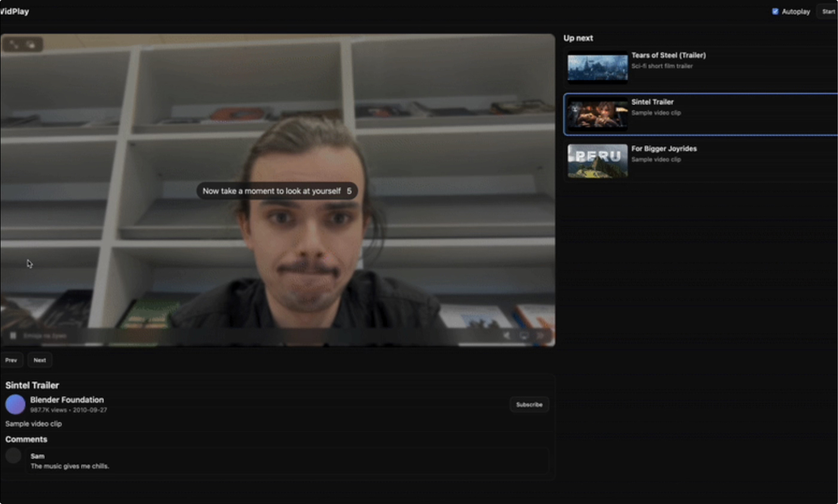The height and width of the screenshot is (504, 838).
Task: Click the fullscreen expand icon on the video
Action: coord(13,44)
